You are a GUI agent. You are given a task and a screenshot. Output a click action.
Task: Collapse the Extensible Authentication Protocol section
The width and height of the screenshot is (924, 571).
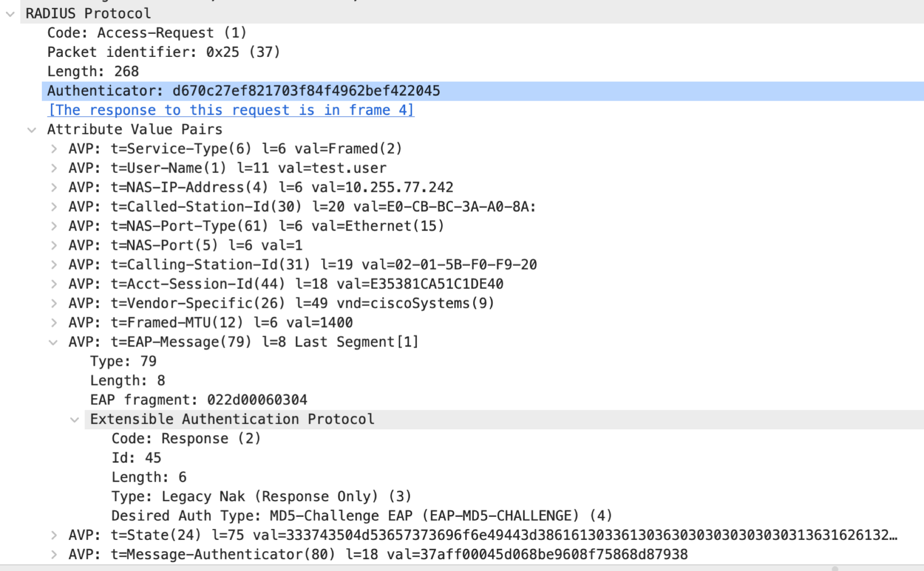click(75, 419)
